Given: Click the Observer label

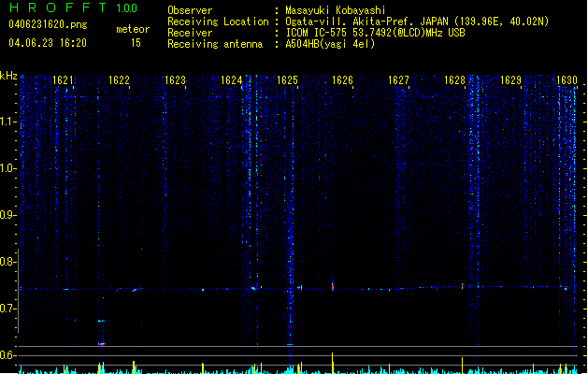Looking at the screenshot, I should [x=190, y=10].
